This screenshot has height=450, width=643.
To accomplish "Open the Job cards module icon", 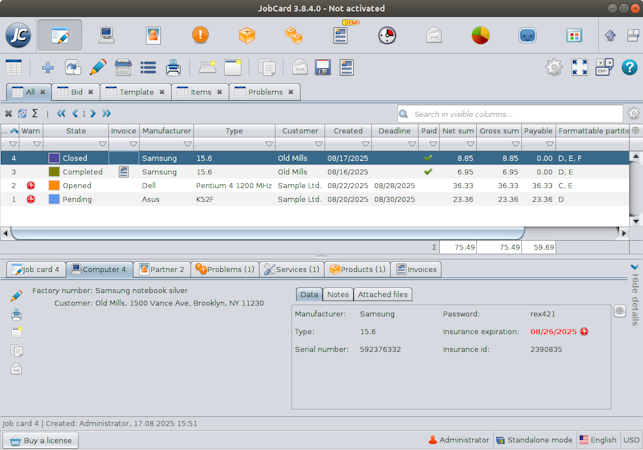I will point(60,35).
